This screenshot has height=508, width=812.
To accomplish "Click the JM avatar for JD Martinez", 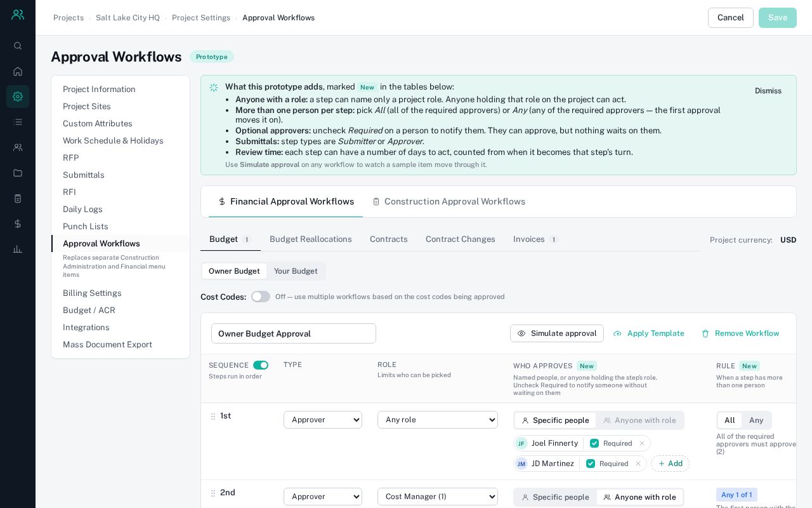I will [x=521, y=464].
